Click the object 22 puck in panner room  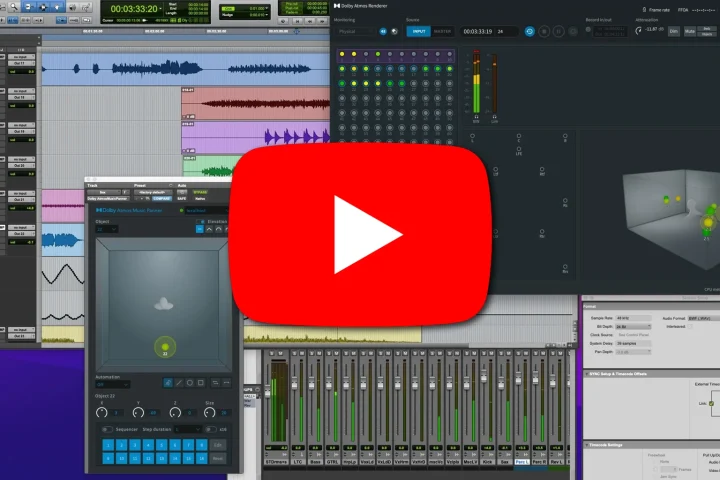pos(165,347)
